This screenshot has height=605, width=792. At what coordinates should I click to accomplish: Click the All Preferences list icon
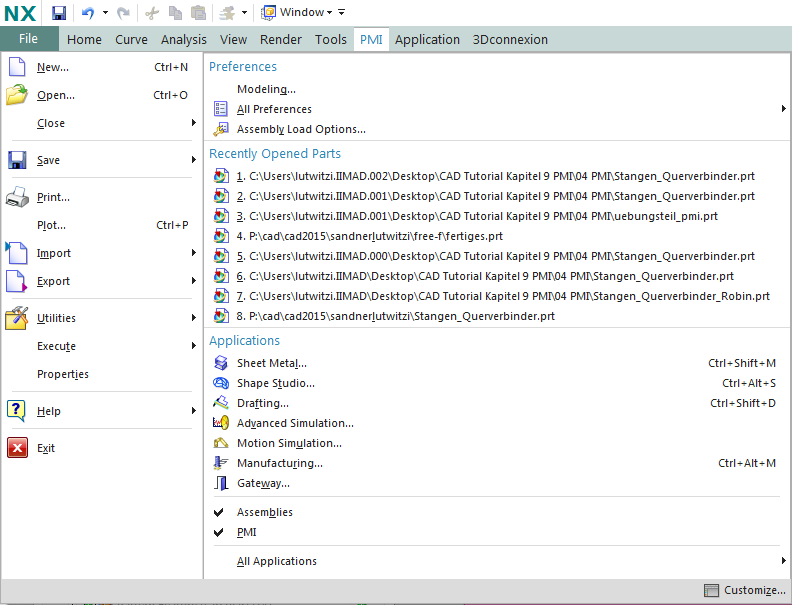[221, 109]
